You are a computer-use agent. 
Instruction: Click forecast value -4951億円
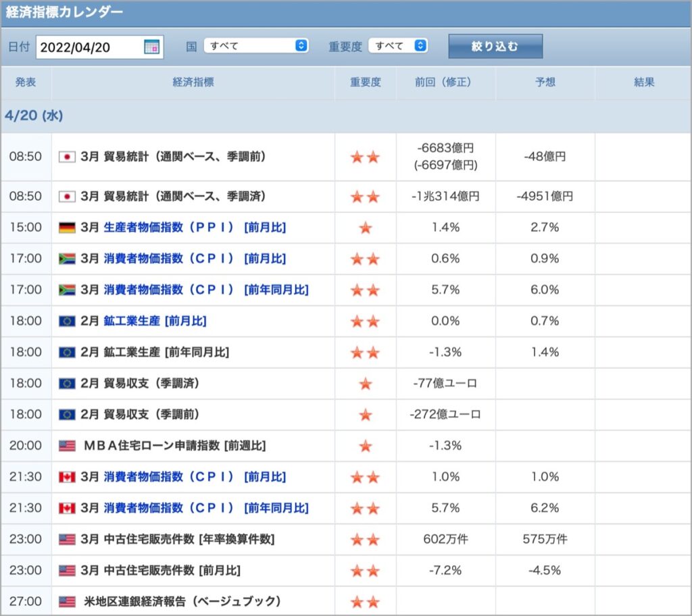tap(545, 196)
